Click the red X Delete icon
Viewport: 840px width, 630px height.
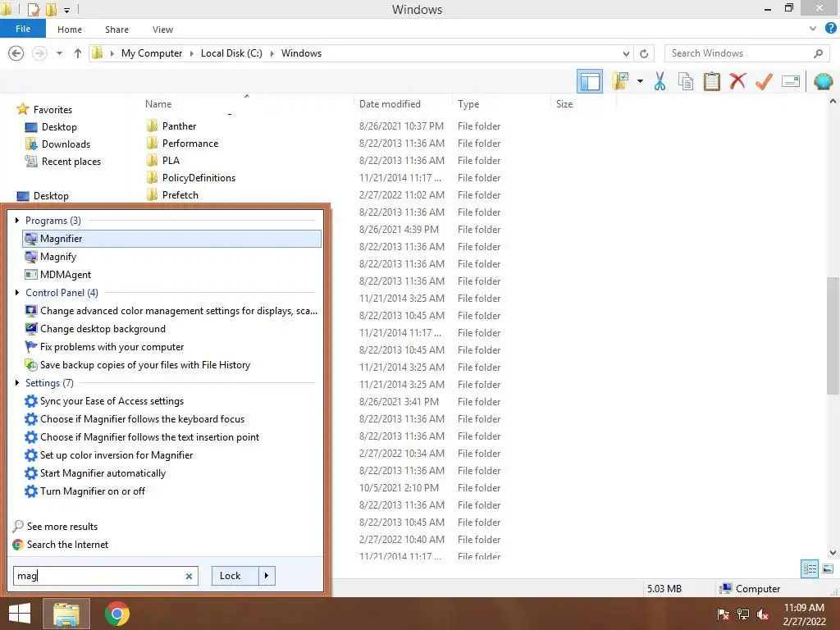pos(737,81)
